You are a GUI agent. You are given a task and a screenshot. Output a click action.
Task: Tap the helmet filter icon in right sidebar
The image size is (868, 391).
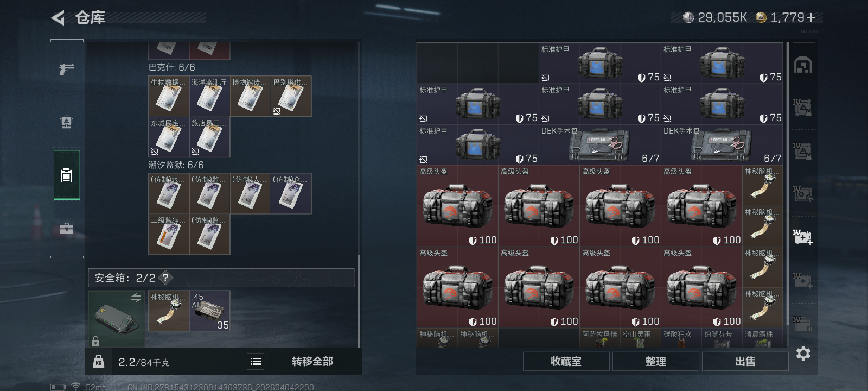pyautogui.click(x=803, y=65)
